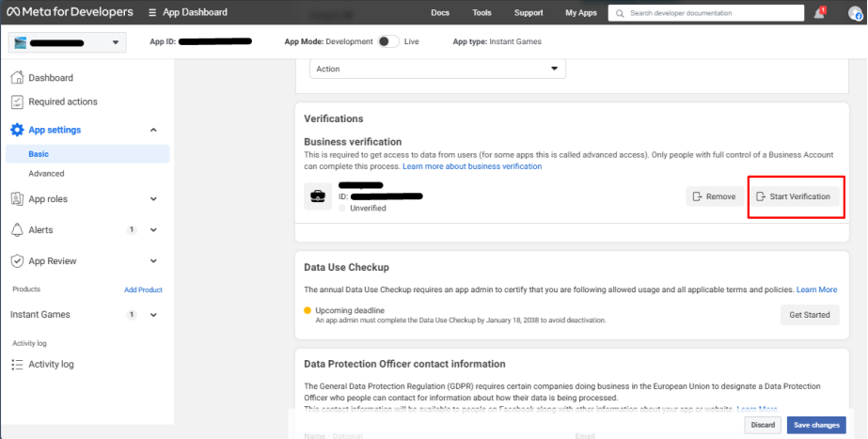868x439 pixels.
Task: Focus the Search developer documentation field
Action: [706, 13]
